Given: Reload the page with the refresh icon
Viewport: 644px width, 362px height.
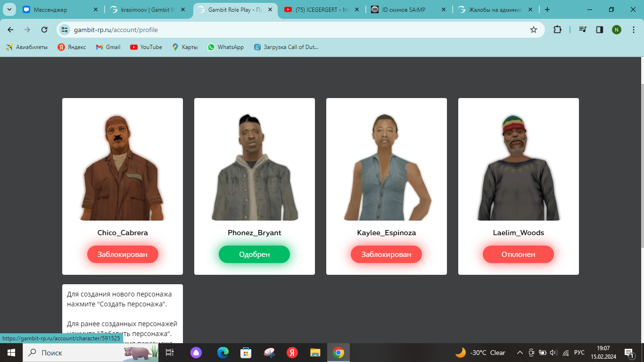Looking at the screenshot, I should coord(44,30).
